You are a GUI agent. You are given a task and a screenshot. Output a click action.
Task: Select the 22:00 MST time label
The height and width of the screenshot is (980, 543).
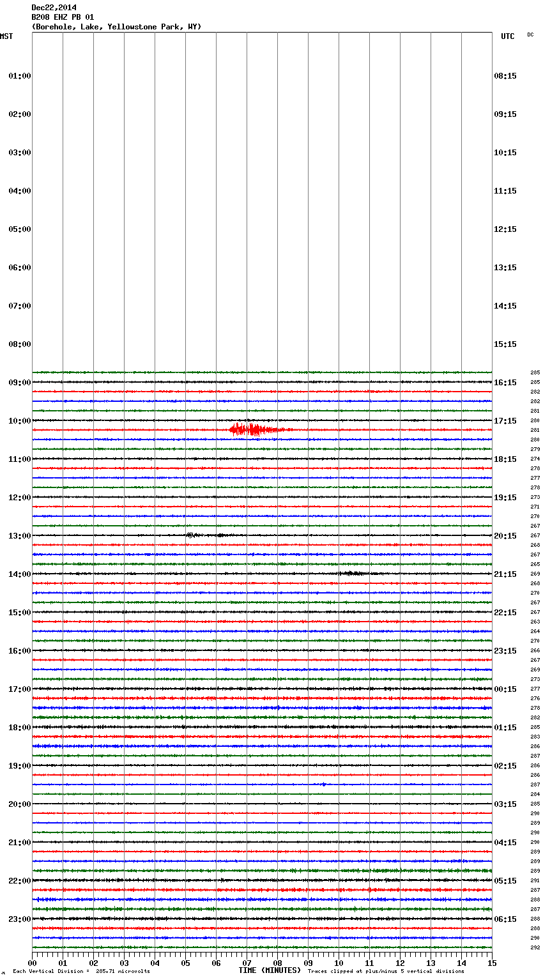(x=20, y=881)
